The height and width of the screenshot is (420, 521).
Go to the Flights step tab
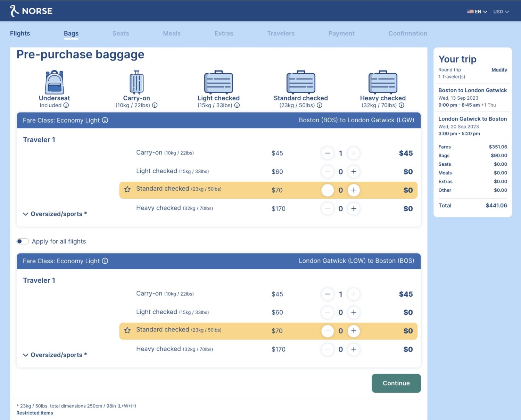pyautogui.click(x=20, y=33)
